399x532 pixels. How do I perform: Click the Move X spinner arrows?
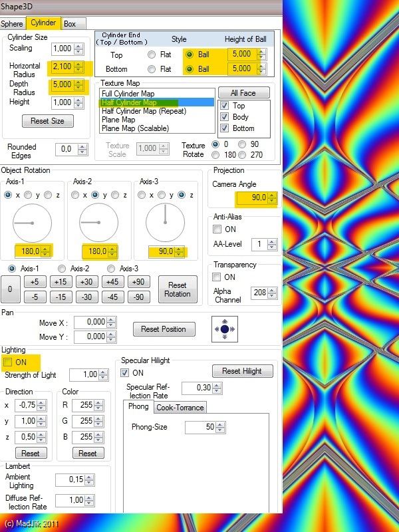(111, 323)
